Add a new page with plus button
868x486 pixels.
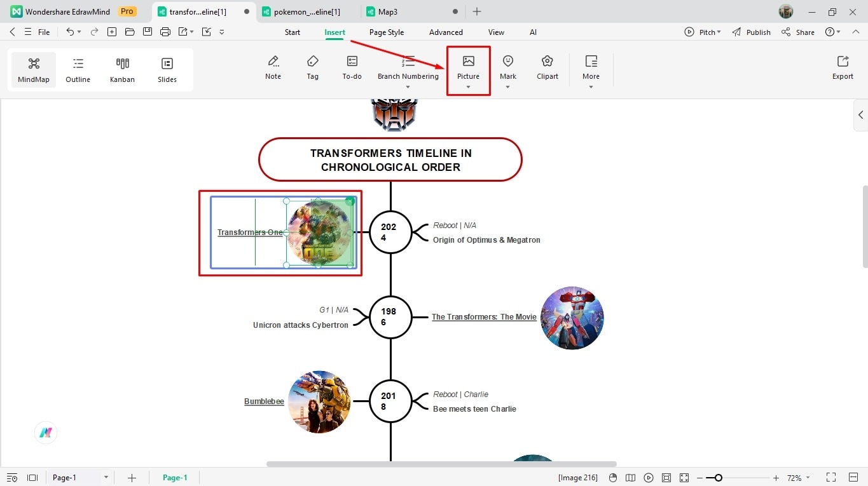pyautogui.click(x=132, y=478)
